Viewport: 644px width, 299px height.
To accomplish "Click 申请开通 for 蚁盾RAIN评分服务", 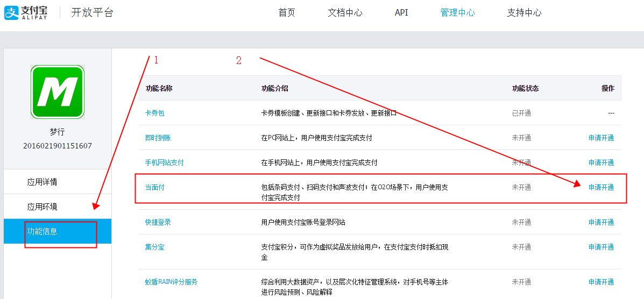I will point(601,282).
